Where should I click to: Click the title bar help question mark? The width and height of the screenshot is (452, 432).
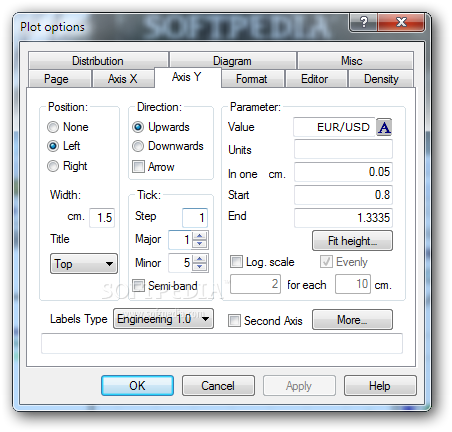pyautogui.click(x=363, y=22)
